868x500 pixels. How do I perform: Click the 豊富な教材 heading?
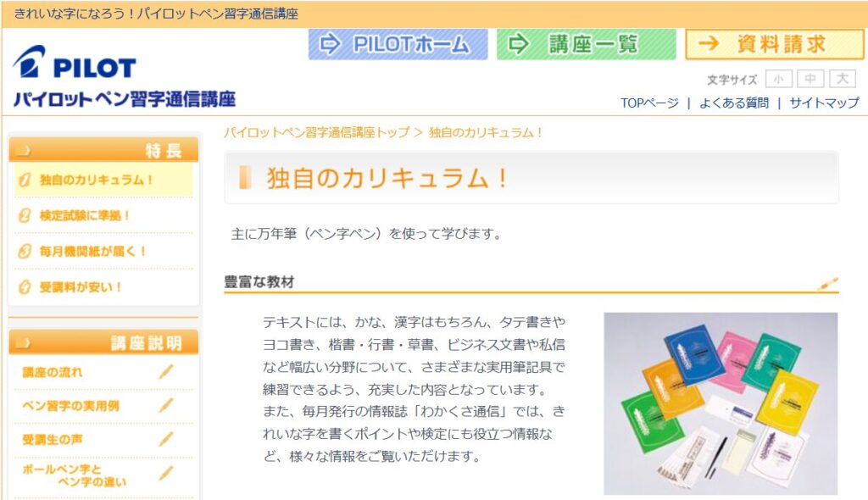coord(259,282)
